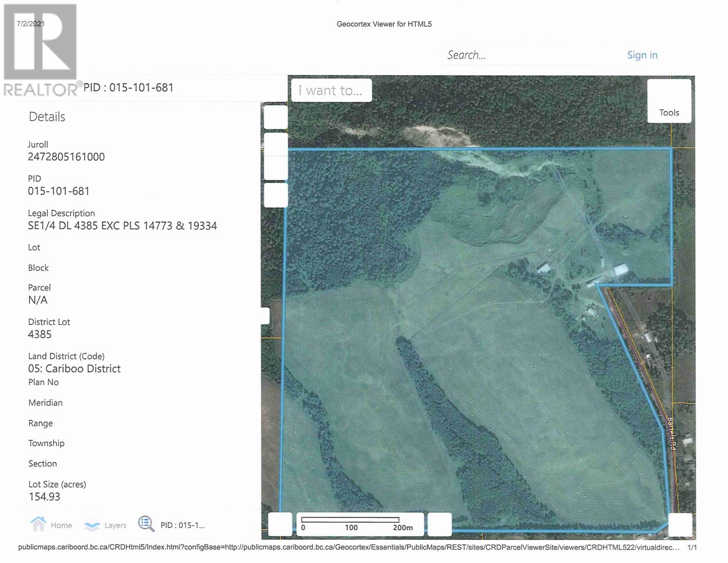Click the REALTOR logo
Screen dimensions: 728x563
click(41, 50)
